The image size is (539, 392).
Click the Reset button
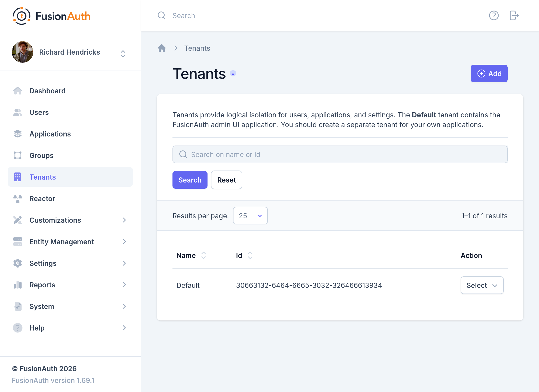pos(227,180)
